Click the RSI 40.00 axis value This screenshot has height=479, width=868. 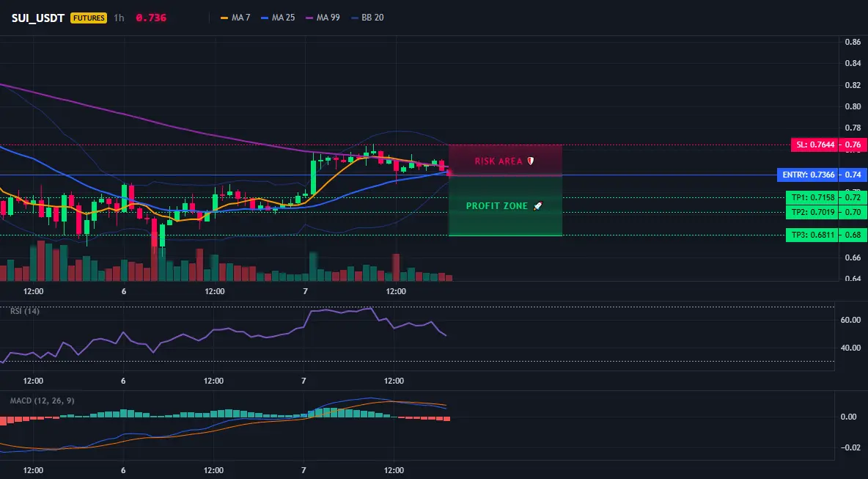click(x=851, y=348)
